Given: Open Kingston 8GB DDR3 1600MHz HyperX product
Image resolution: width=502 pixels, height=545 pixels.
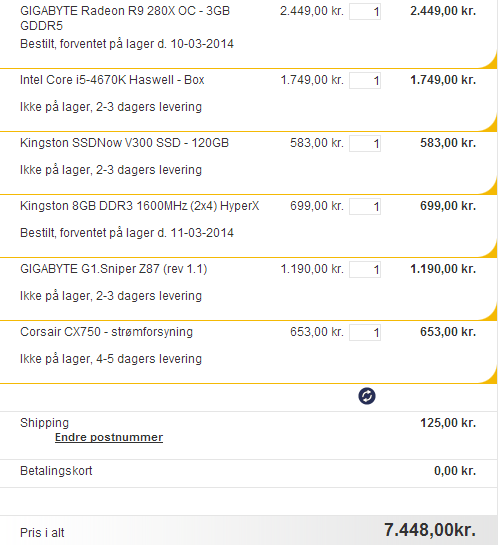Looking at the screenshot, I should tap(139, 206).
